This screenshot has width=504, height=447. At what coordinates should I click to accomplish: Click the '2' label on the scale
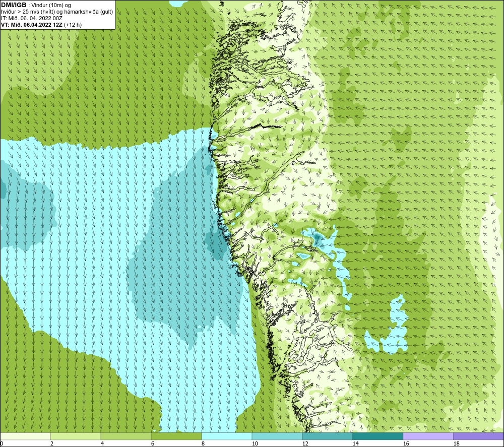(52, 444)
